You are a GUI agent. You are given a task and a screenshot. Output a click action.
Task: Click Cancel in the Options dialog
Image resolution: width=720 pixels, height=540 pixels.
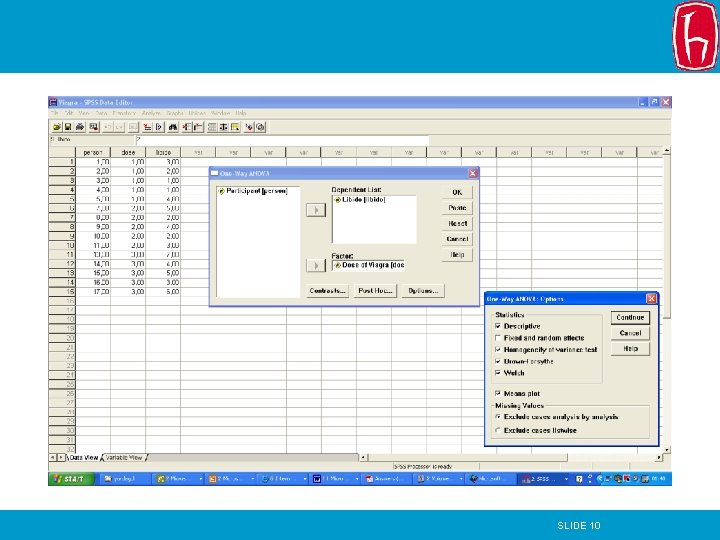pos(630,333)
